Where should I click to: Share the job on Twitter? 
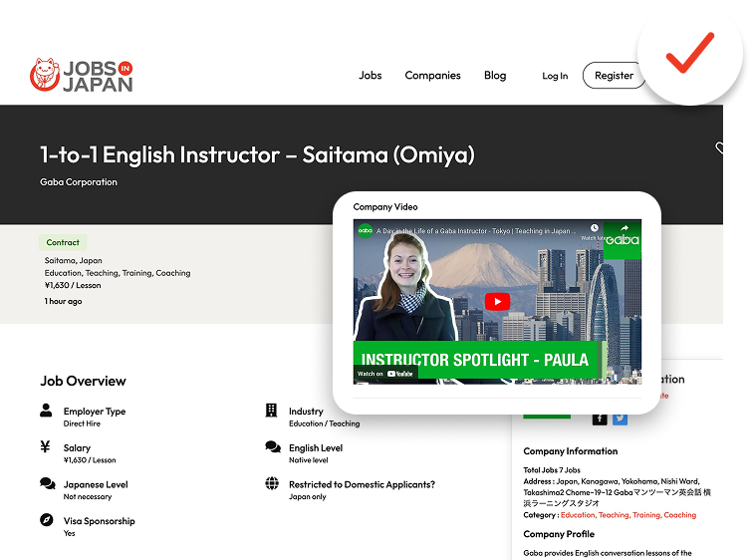pyautogui.click(x=620, y=419)
